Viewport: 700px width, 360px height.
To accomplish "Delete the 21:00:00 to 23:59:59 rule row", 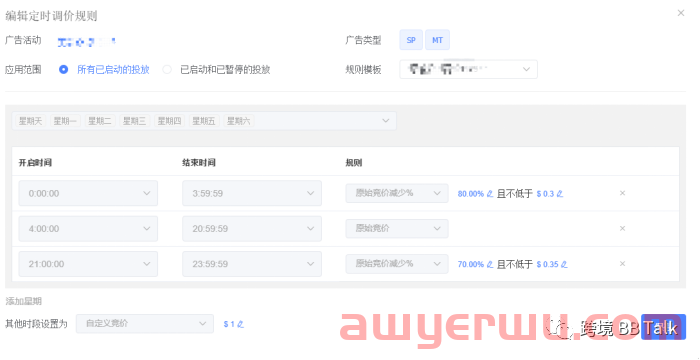I will [622, 264].
